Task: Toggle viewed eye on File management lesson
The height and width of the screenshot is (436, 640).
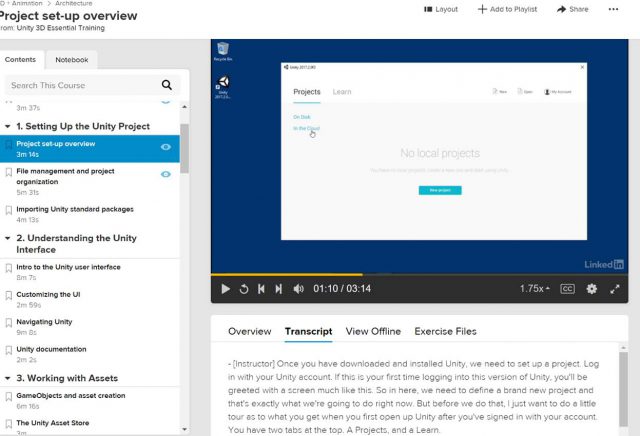Action: (165, 174)
